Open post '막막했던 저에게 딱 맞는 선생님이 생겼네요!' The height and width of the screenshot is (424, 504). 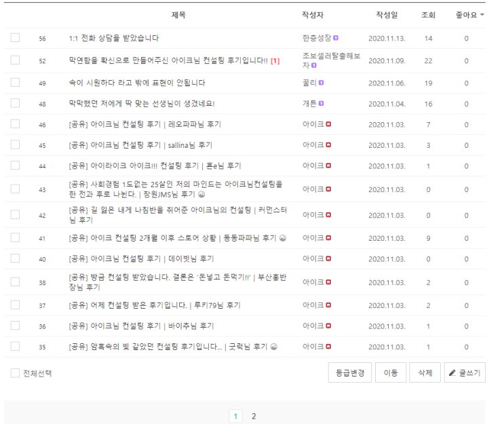pos(142,104)
